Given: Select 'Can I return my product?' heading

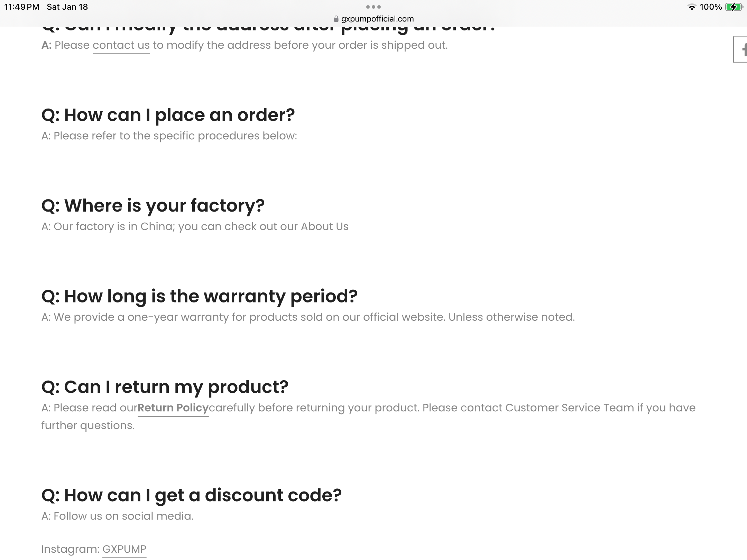Looking at the screenshot, I should click(x=165, y=387).
